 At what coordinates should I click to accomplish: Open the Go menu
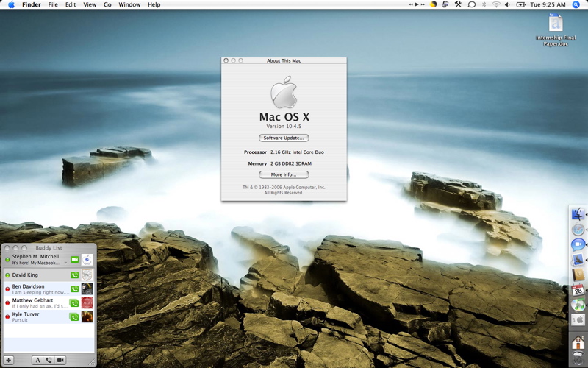click(107, 4)
